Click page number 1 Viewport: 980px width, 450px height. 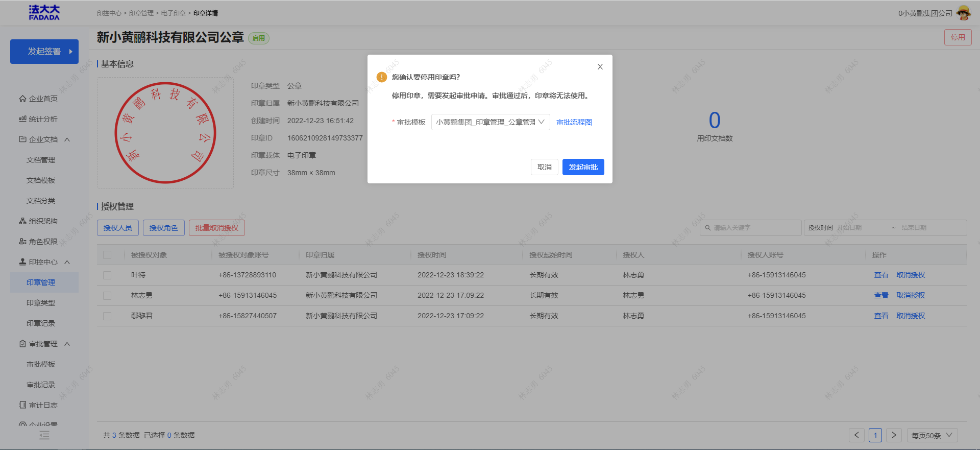[875, 435]
